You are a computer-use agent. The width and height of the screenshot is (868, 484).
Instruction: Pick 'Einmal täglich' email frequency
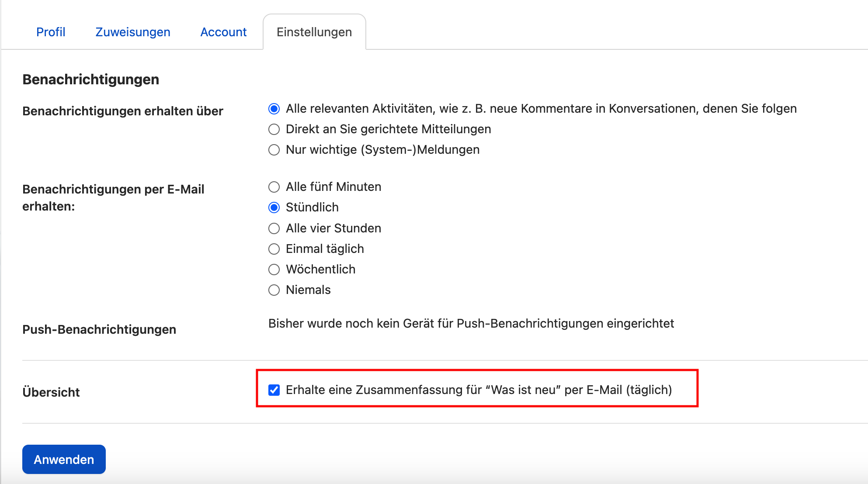coord(274,249)
